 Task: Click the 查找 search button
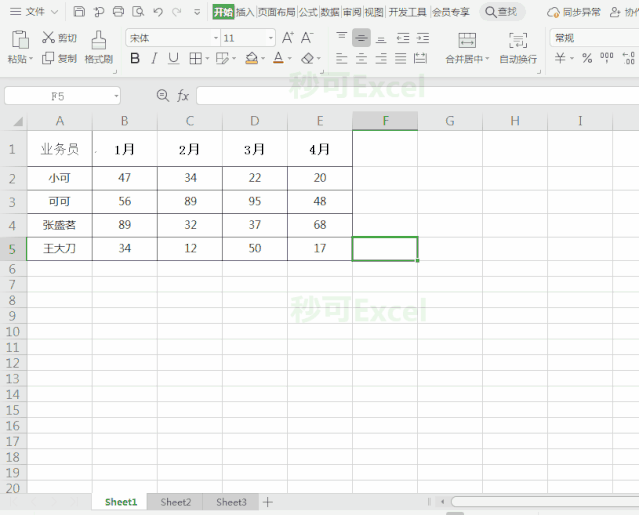point(502,12)
